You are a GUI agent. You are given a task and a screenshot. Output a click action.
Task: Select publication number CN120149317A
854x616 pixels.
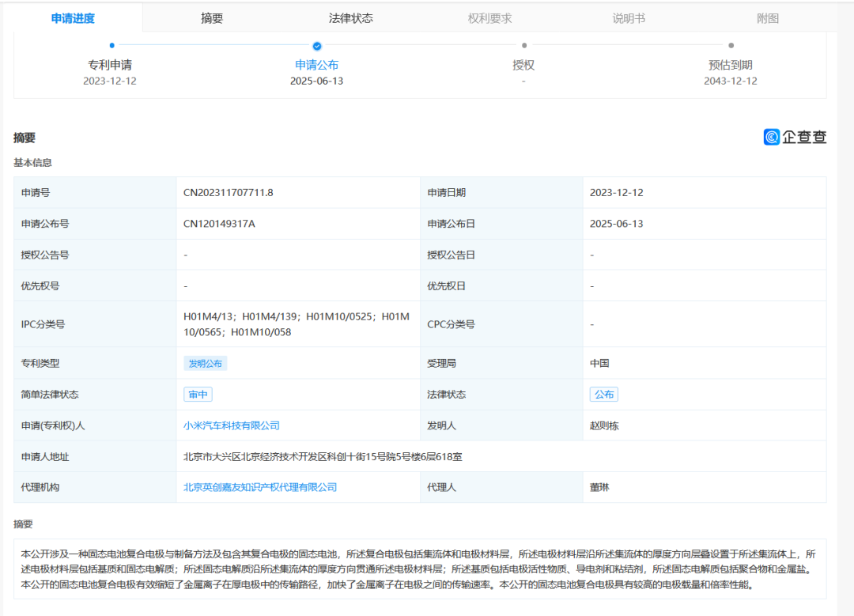coord(219,223)
